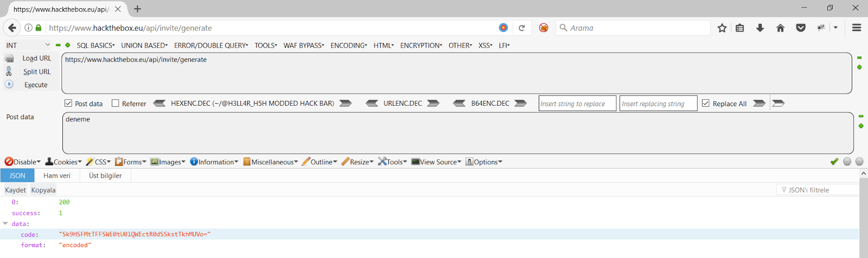The height and width of the screenshot is (258, 868).
Task: Apply URLENC decode with its left arrow
Action: pos(372,103)
